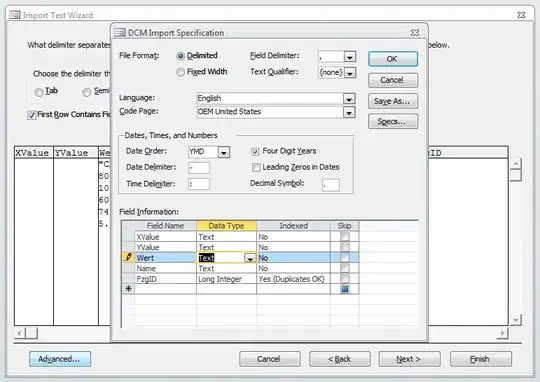540x382 pixels.
Task: Enable Leading Zeros in Dates
Action: [256, 167]
